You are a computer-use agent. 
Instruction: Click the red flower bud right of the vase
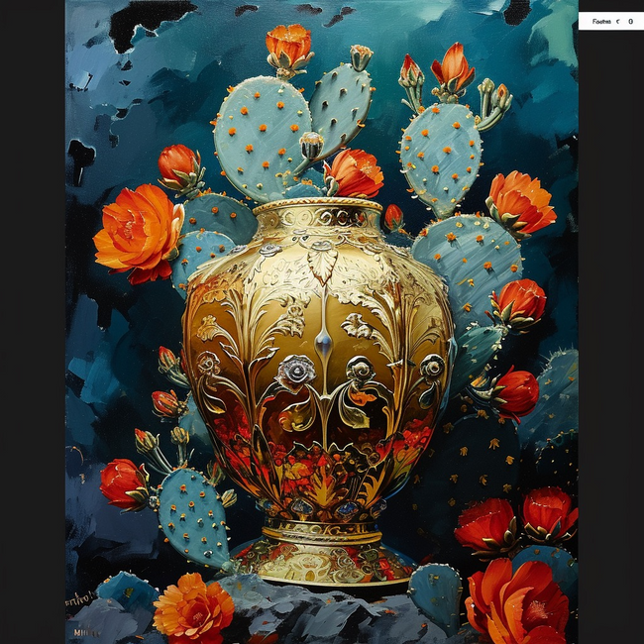pyautogui.click(x=513, y=391)
